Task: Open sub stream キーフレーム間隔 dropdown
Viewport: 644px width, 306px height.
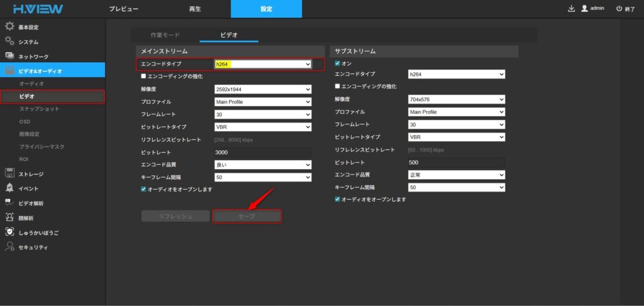Action: (x=457, y=187)
